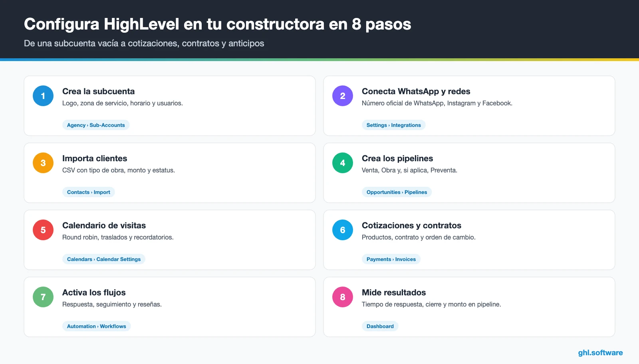Click the purple step 2 circle

coord(343,96)
